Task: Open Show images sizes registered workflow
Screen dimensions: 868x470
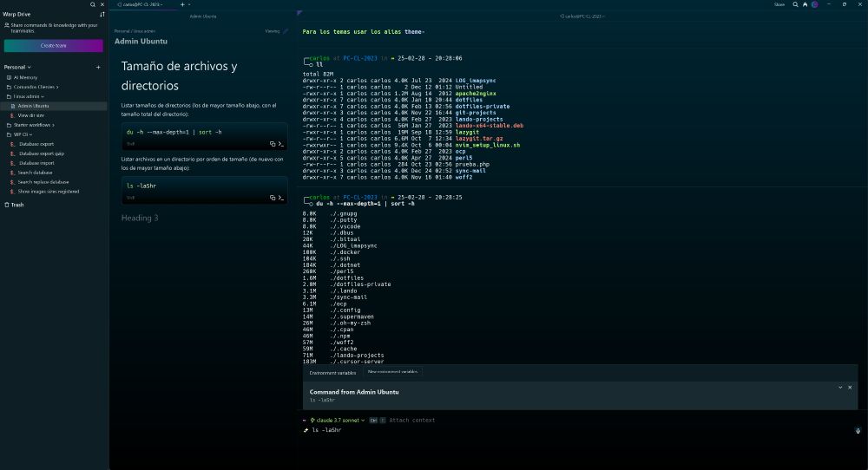Action: click(48, 192)
